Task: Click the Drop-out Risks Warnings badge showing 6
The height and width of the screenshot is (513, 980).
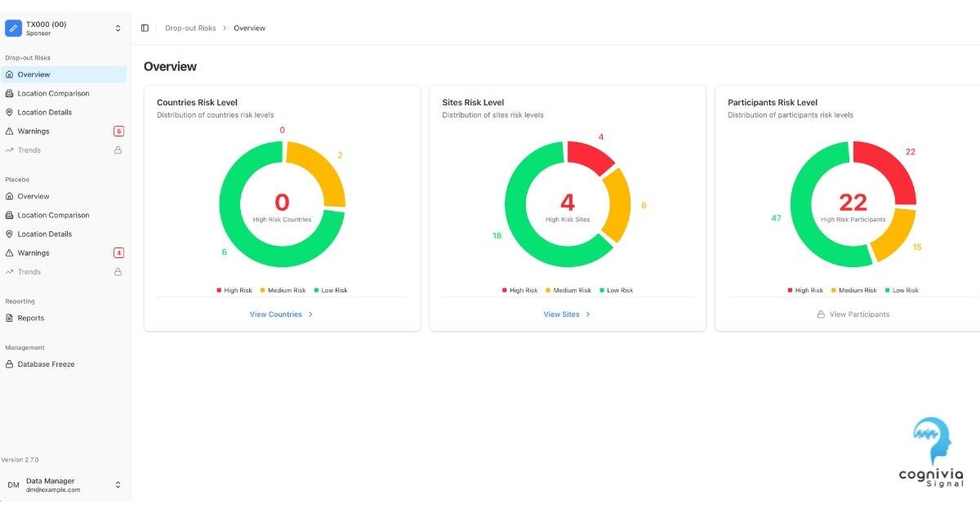Action: (118, 132)
